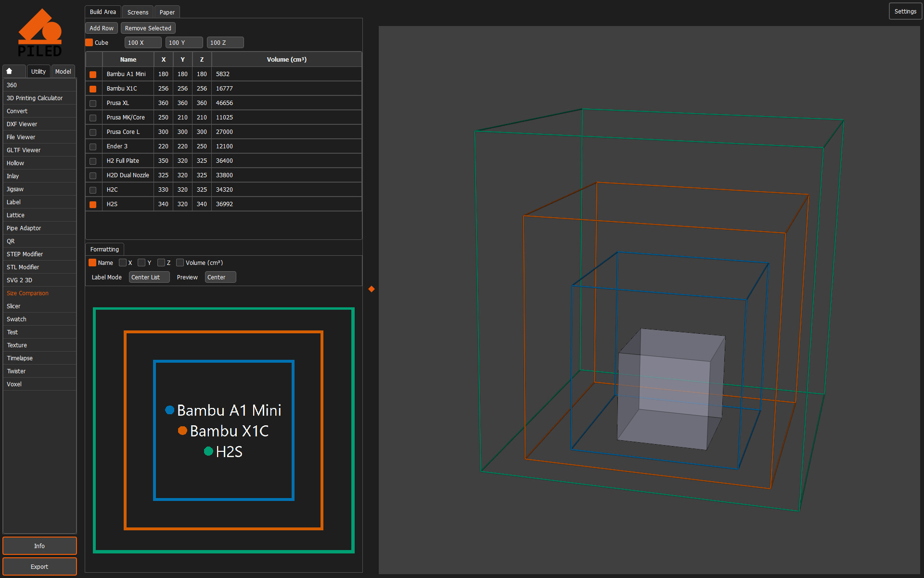Switch to the Screens tab
Screen dimensions: 924x578
138,12
